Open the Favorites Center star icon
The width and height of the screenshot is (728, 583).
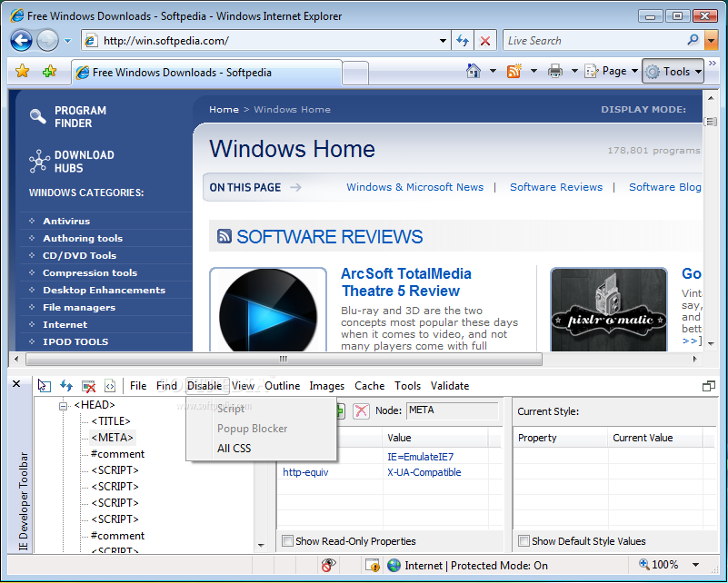23,72
